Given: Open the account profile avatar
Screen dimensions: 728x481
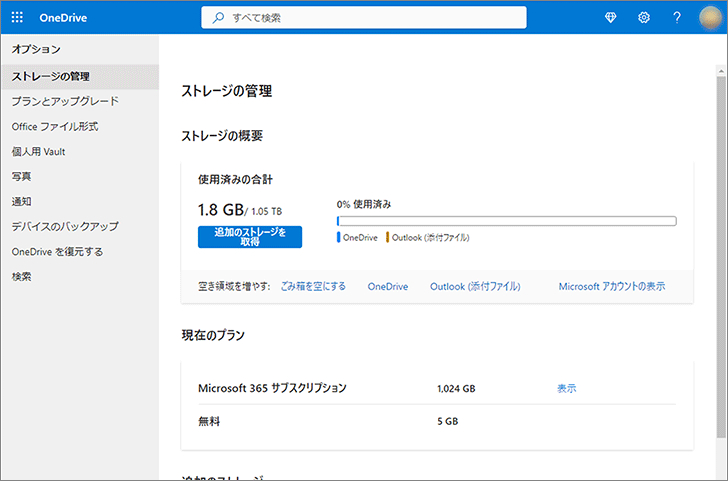Looking at the screenshot, I should [x=710, y=18].
